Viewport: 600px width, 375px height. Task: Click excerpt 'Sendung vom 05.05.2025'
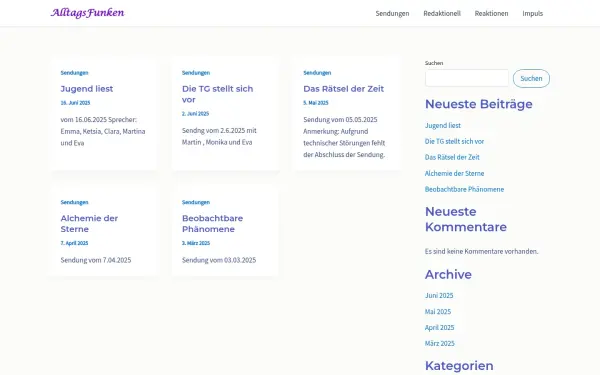[x=340, y=120]
